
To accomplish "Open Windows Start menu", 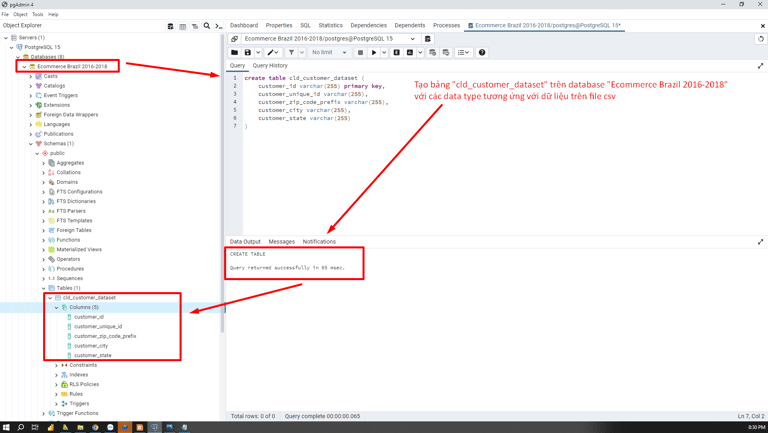I will pos(6,427).
